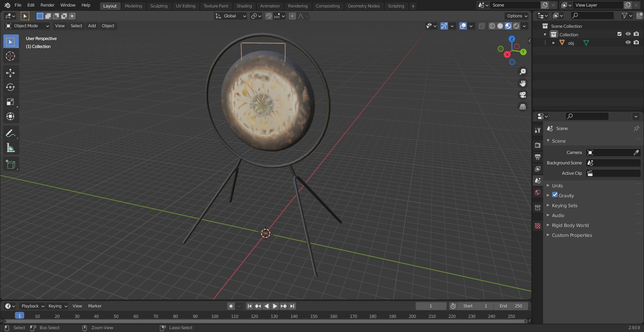
Task: Open the Global transform orientation dropdown
Action: (x=231, y=16)
